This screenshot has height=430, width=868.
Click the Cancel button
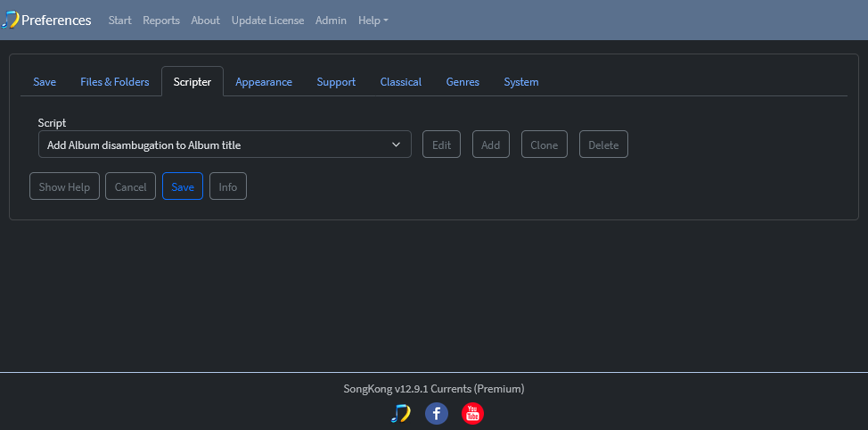[131, 186]
